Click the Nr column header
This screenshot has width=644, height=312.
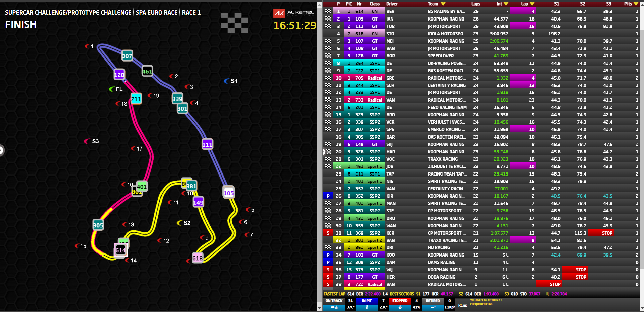tap(359, 4)
